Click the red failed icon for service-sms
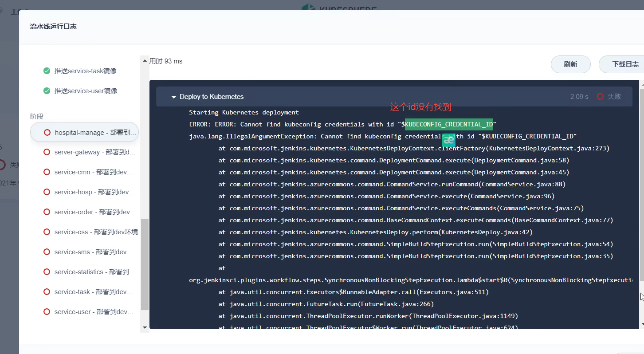This screenshot has height=354, width=644. pyautogui.click(x=47, y=252)
